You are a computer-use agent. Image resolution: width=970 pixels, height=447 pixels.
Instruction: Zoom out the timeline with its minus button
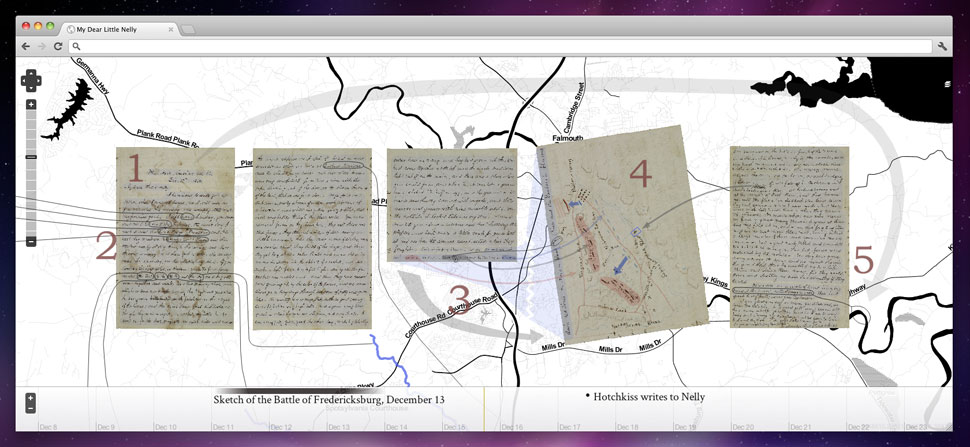coord(30,409)
